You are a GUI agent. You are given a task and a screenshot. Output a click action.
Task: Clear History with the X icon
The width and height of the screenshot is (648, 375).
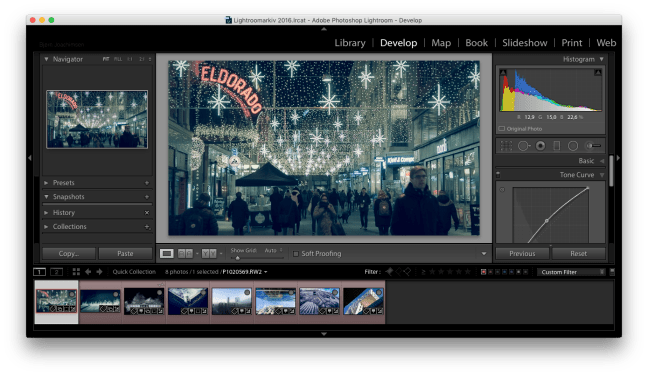click(147, 213)
